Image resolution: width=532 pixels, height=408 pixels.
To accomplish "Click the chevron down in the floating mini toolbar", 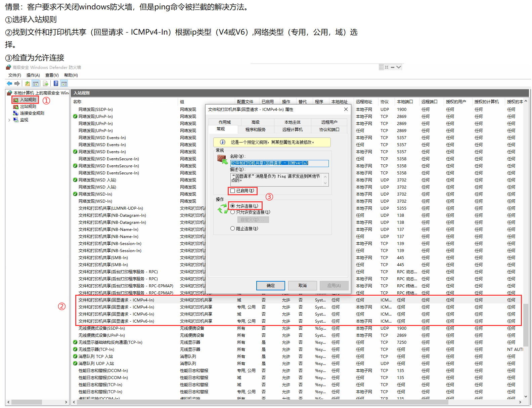I will click(x=399, y=67).
